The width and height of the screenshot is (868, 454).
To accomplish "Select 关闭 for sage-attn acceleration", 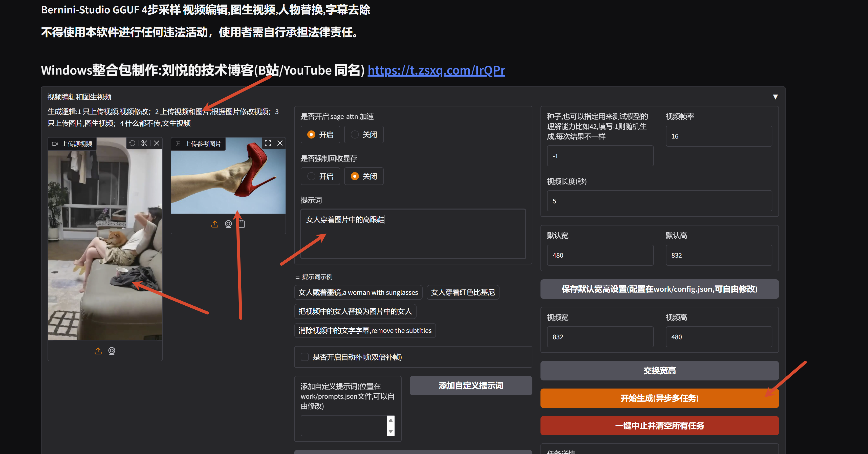I will (364, 135).
